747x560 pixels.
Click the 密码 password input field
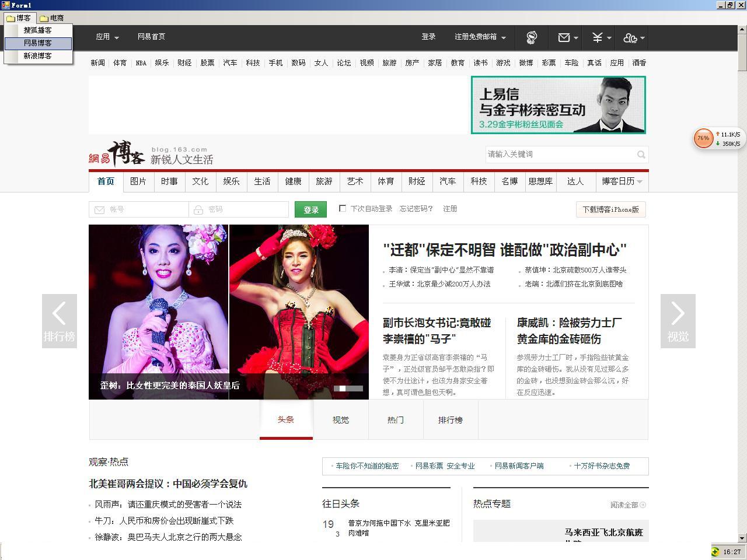pyautogui.click(x=239, y=209)
